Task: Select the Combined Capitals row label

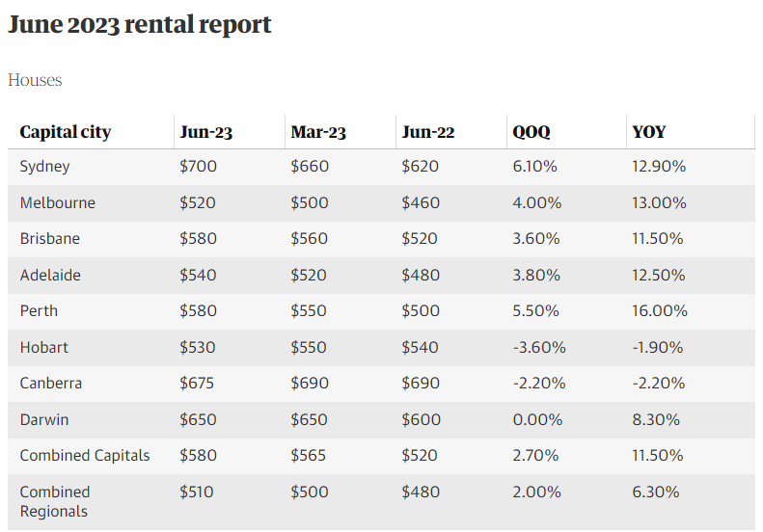Action: (x=85, y=455)
